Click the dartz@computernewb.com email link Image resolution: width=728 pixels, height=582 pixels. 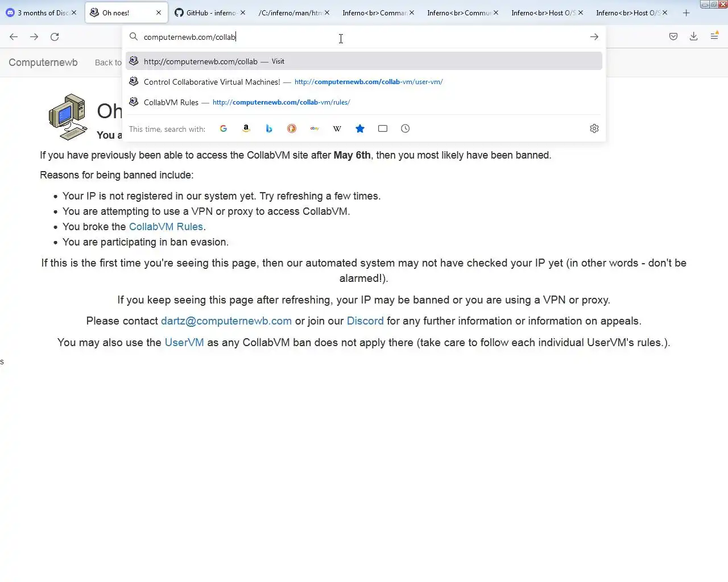tap(226, 321)
